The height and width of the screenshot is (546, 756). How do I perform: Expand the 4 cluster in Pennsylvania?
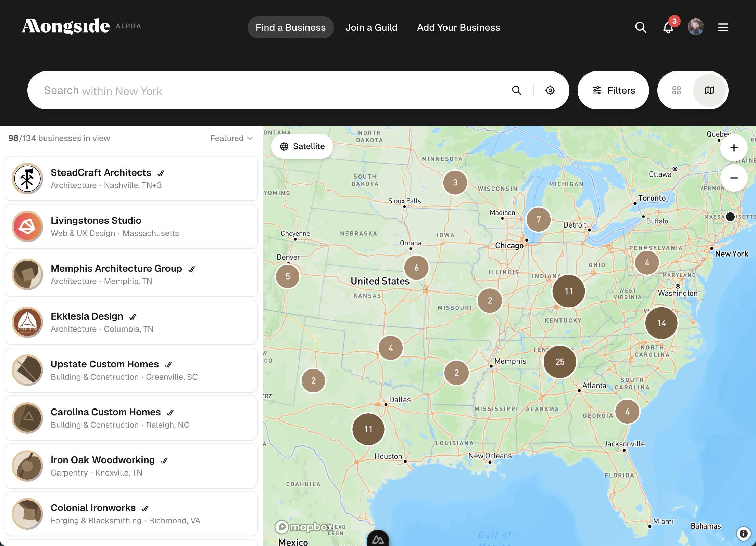coord(647,263)
